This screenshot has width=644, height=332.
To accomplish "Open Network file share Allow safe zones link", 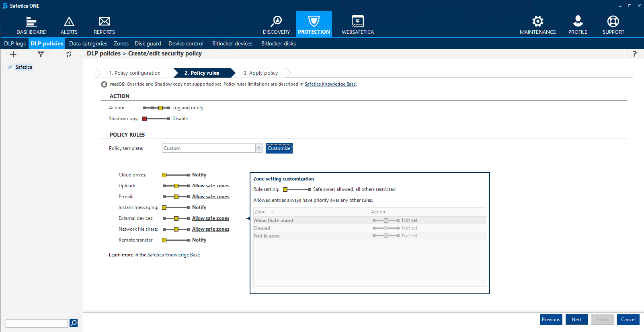I will (211, 229).
